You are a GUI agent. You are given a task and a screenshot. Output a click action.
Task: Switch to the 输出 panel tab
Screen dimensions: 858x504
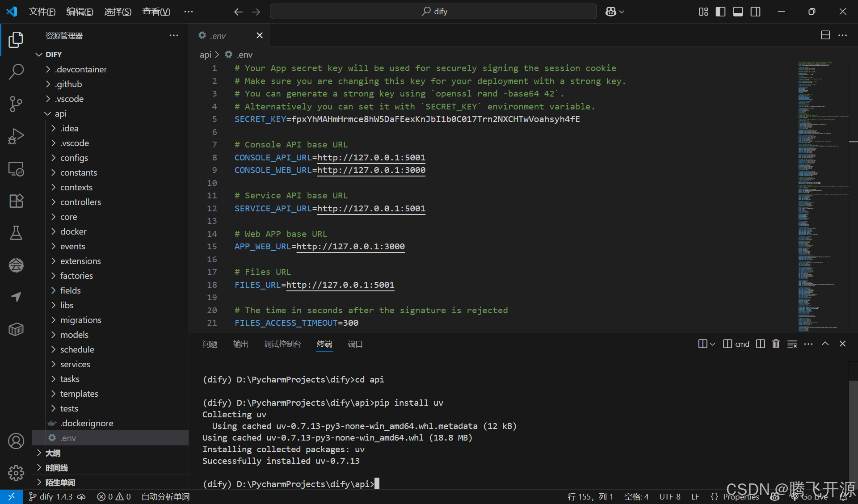pyautogui.click(x=240, y=344)
